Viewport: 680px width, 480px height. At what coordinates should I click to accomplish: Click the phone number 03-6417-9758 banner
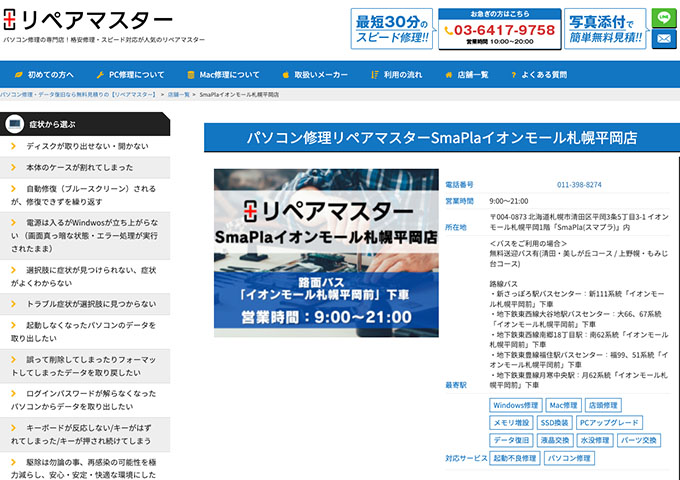[498, 29]
